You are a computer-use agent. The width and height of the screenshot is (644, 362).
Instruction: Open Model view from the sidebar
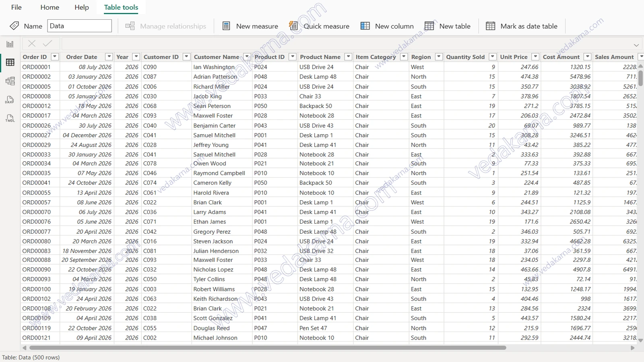pos(10,81)
